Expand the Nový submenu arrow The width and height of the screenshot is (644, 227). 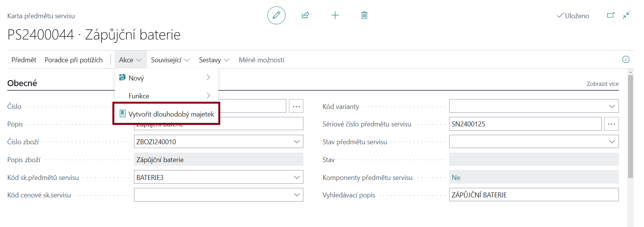pos(208,77)
